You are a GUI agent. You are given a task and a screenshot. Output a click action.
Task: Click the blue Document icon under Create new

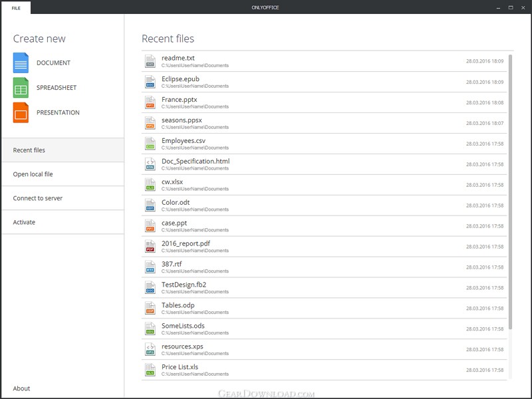21,63
